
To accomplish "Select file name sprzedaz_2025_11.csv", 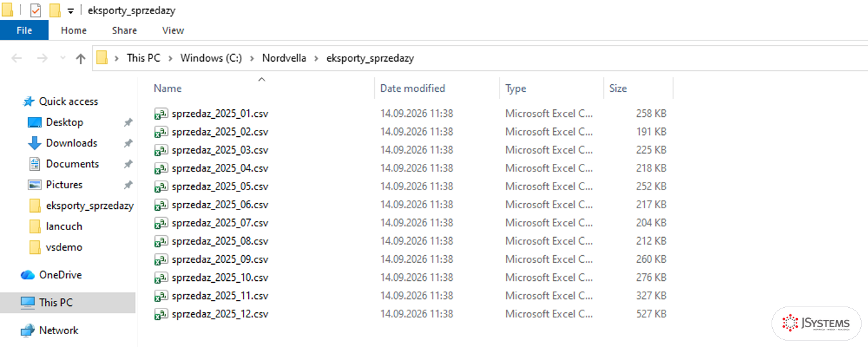I will tap(220, 296).
